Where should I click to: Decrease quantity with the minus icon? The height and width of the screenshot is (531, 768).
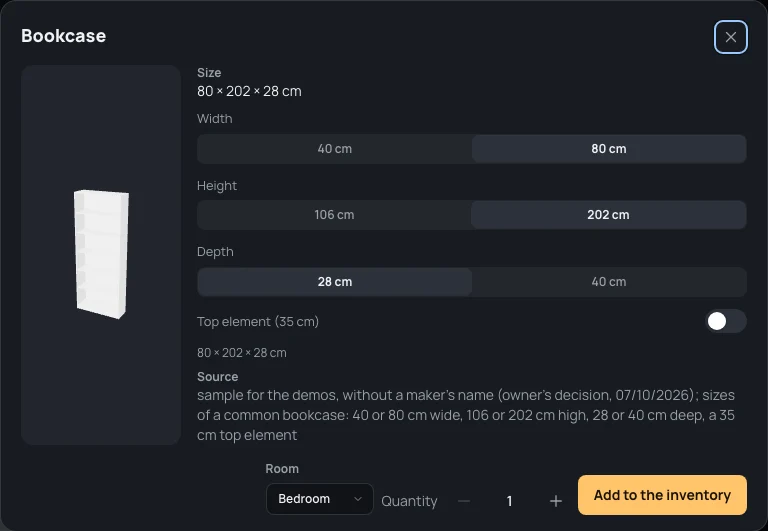(x=464, y=501)
